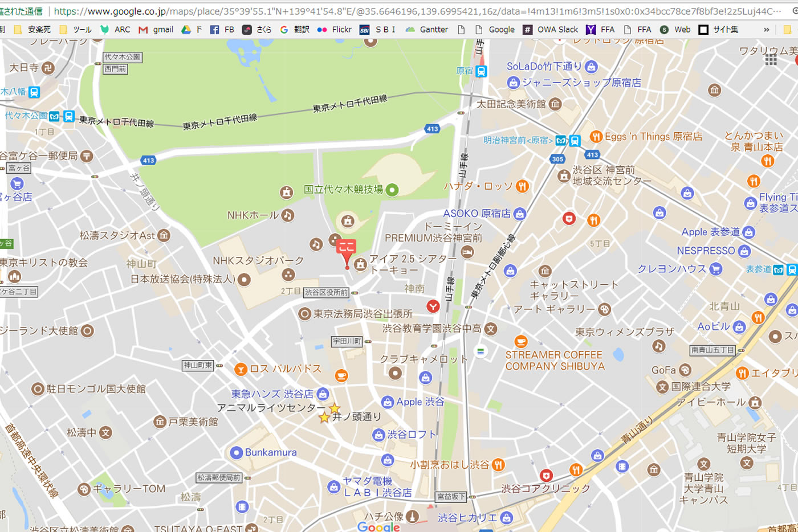Select the 日本放送協会 marker icon

(244, 280)
